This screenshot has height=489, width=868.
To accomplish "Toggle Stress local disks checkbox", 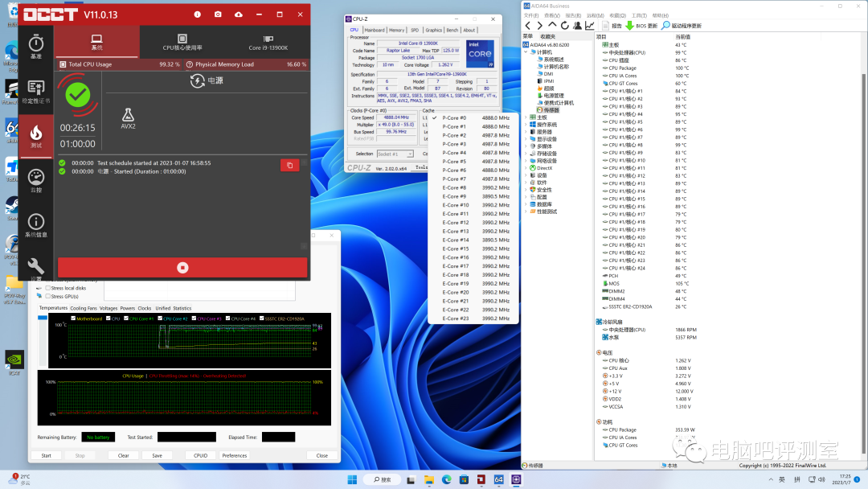I will click(x=48, y=288).
